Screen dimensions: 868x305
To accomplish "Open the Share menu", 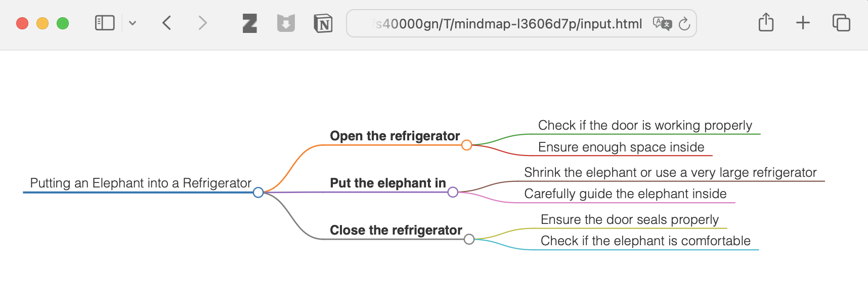I will coord(765,23).
